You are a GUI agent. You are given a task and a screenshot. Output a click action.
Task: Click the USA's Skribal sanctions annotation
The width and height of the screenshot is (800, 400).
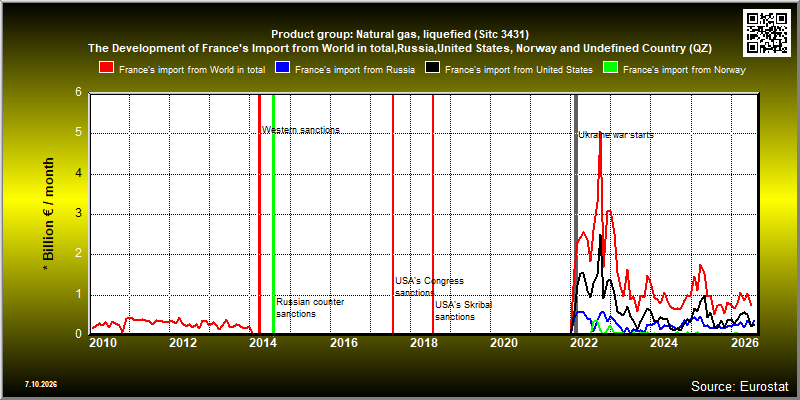pyautogui.click(x=463, y=311)
